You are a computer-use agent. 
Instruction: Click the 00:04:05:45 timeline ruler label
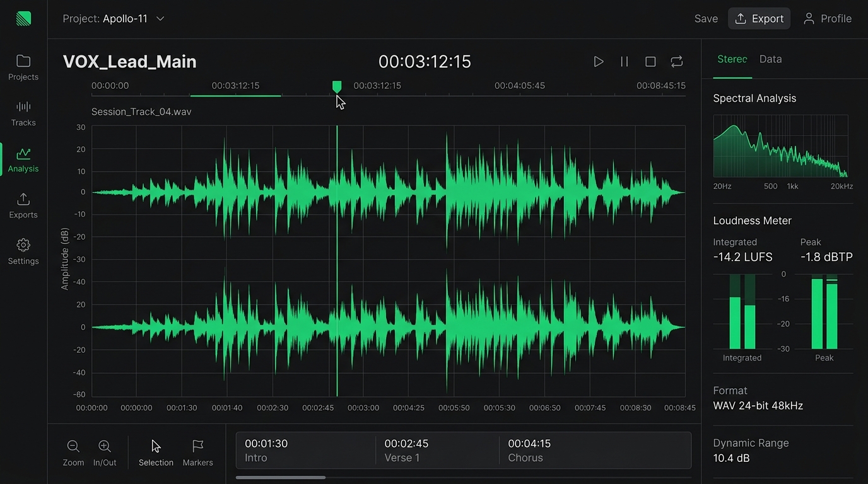click(519, 86)
